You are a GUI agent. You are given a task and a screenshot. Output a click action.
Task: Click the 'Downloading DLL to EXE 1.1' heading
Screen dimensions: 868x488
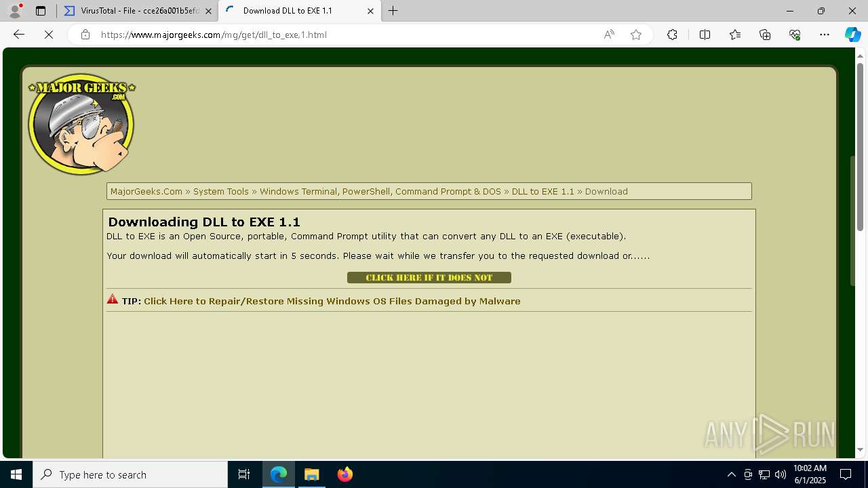tap(204, 222)
